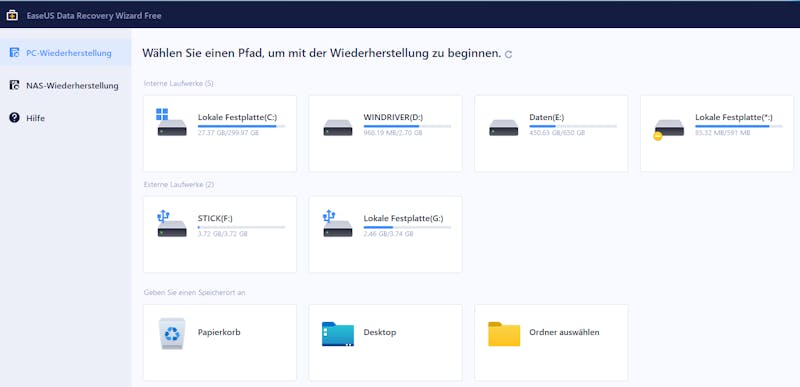The image size is (800, 387).
Task: Click the Lokale Festplatte(G:) usage bar
Action: [x=407, y=227]
